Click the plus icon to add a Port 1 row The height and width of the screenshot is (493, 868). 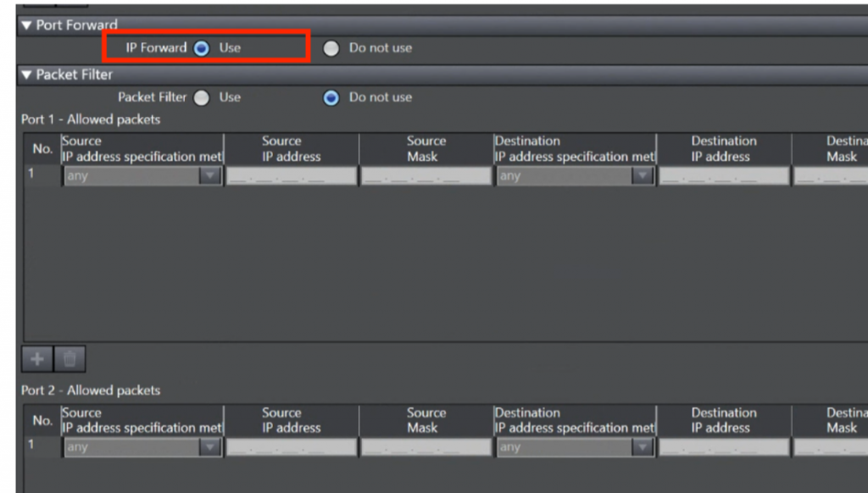click(x=37, y=358)
